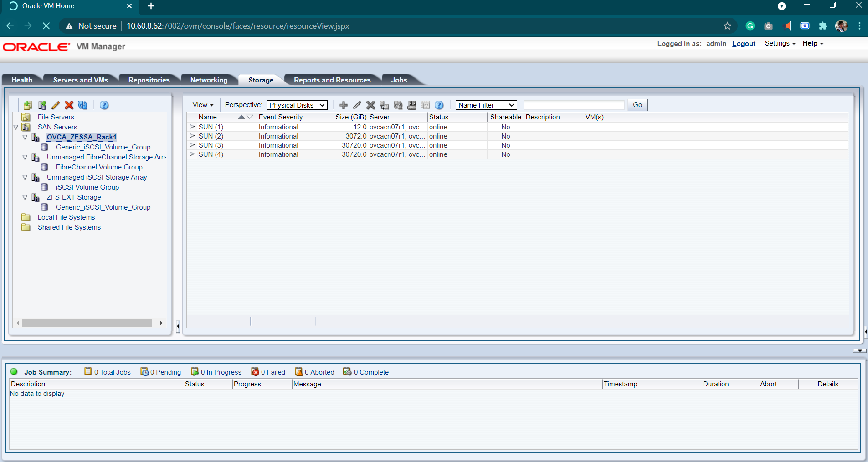Click the Event Severity column header
This screenshot has height=462, width=868.
click(281, 117)
